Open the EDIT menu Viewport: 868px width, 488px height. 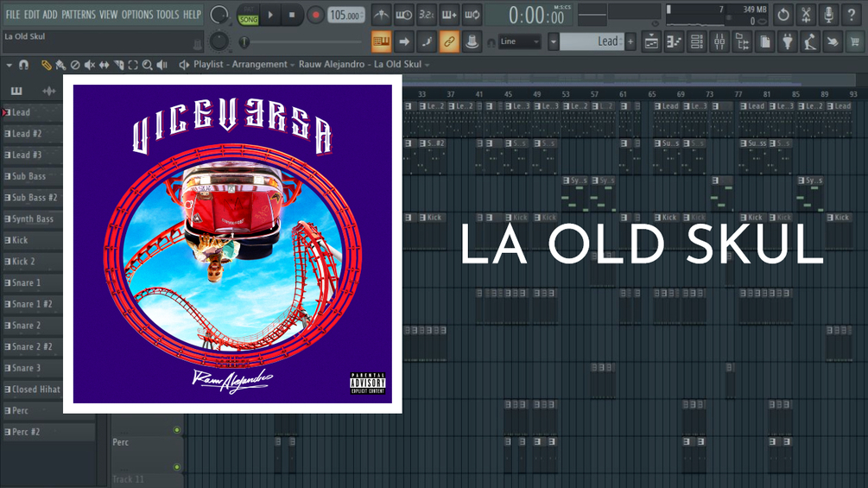32,15
